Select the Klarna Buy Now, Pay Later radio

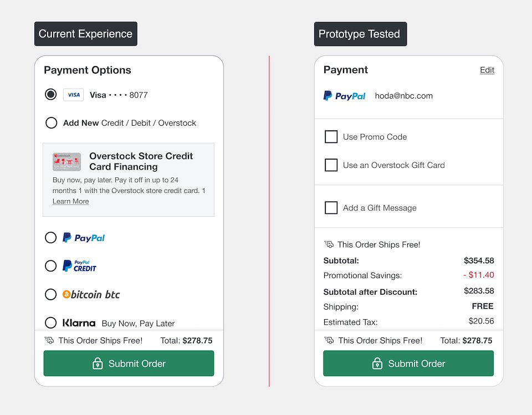pyautogui.click(x=51, y=322)
